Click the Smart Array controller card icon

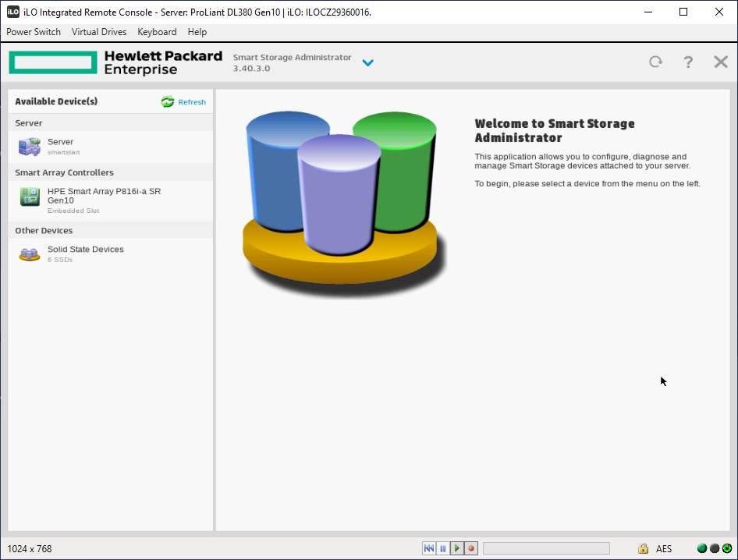(x=30, y=197)
